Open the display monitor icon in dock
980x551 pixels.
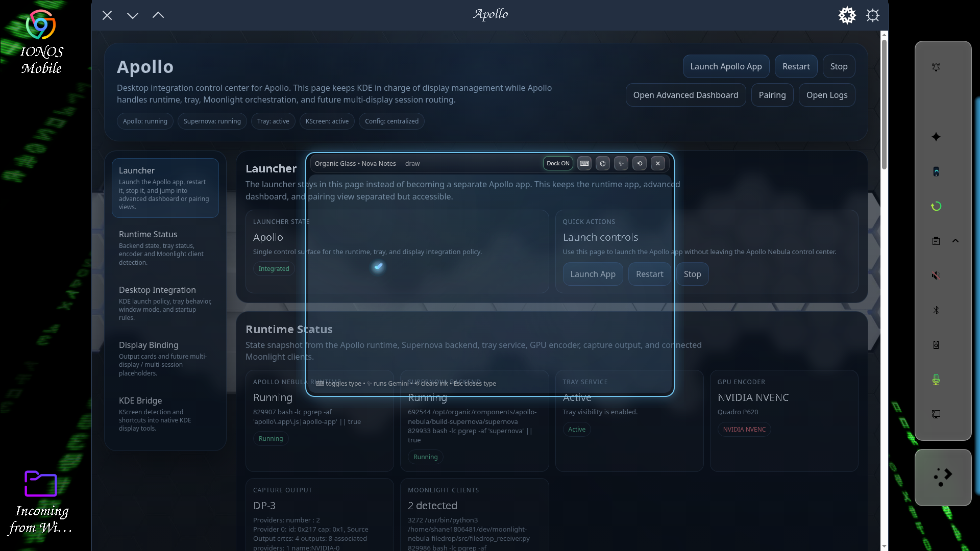point(936,414)
